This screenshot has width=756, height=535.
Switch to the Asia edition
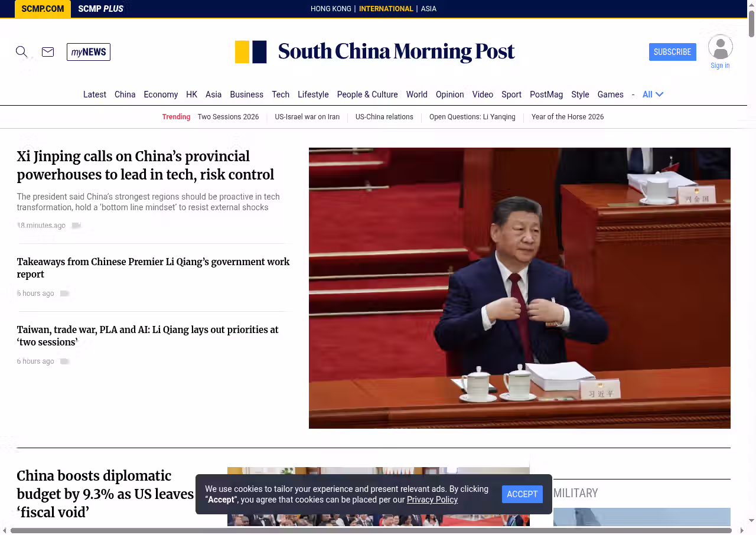(x=428, y=9)
